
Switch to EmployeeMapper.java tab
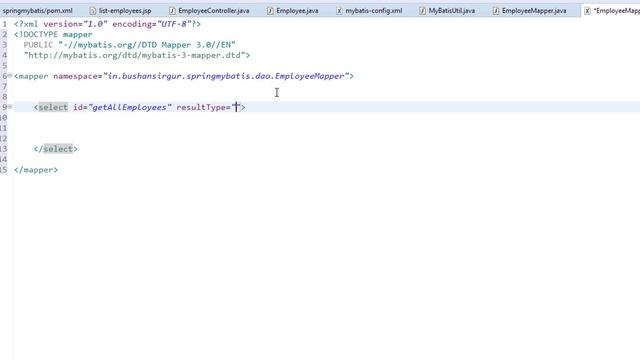point(533,11)
